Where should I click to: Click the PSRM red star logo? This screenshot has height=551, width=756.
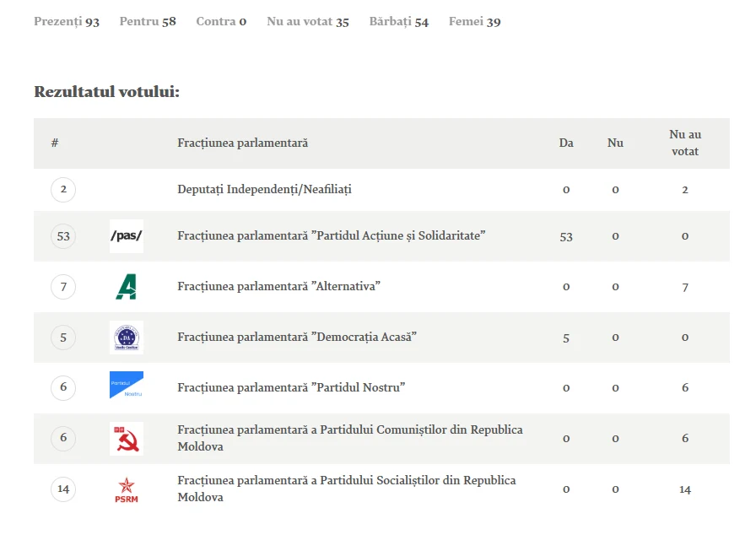tap(127, 489)
